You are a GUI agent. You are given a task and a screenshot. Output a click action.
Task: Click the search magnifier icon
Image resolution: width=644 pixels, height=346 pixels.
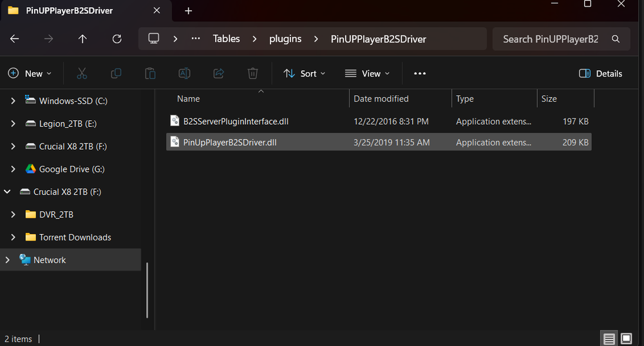tap(616, 39)
